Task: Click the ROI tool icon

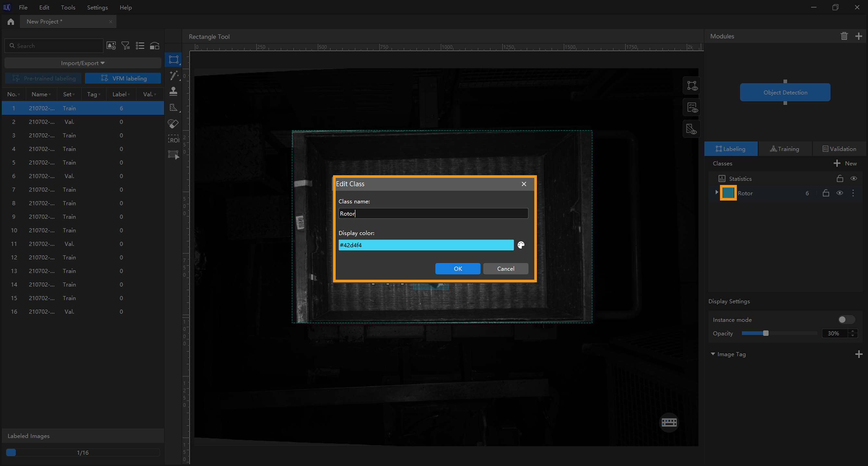Action: tap(174, 139)
